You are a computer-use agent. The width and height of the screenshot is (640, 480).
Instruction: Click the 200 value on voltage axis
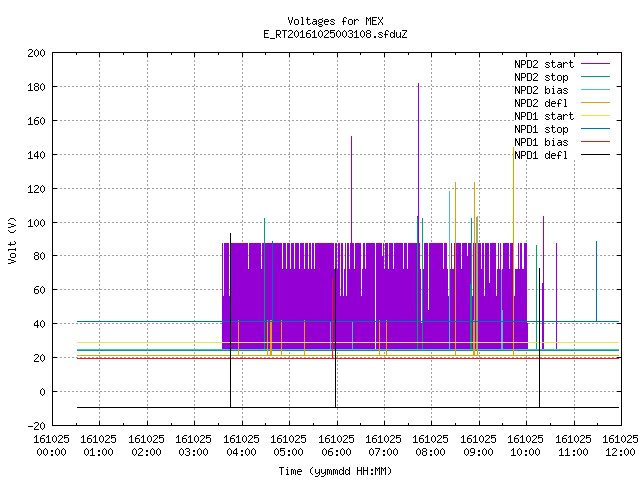pos(36,53)
